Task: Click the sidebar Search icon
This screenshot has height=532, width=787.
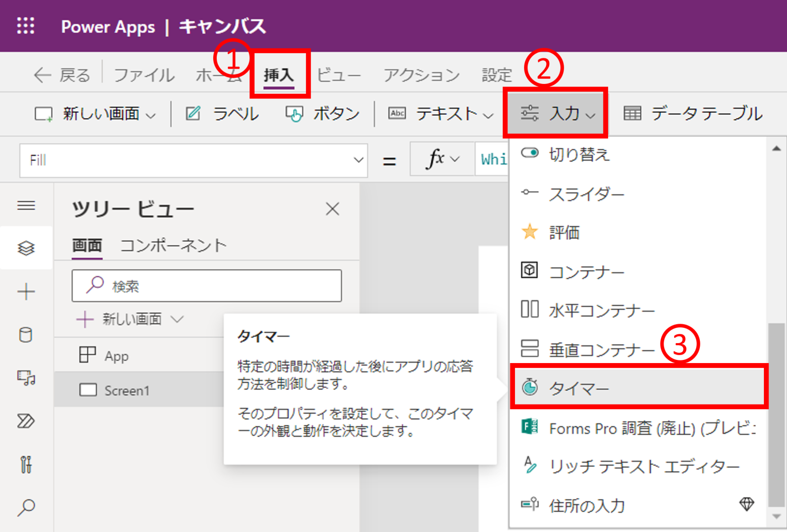Action: [x=26, y=507]
